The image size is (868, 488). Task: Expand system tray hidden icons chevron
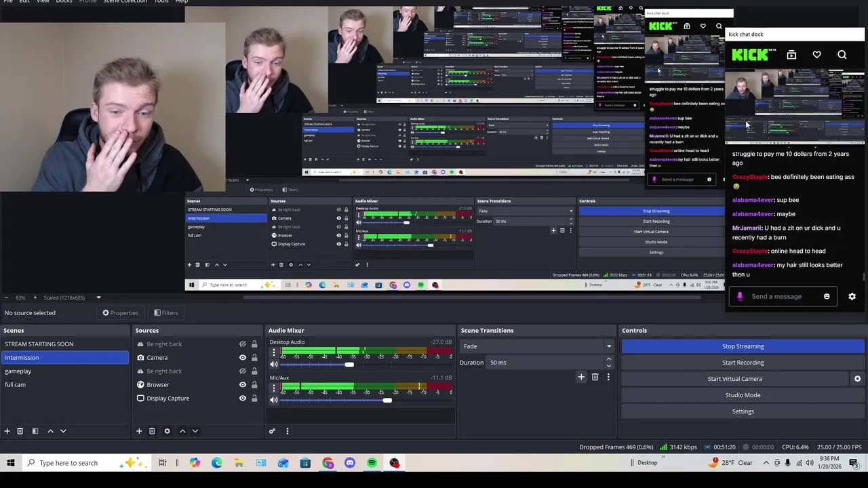coord(766,463)
